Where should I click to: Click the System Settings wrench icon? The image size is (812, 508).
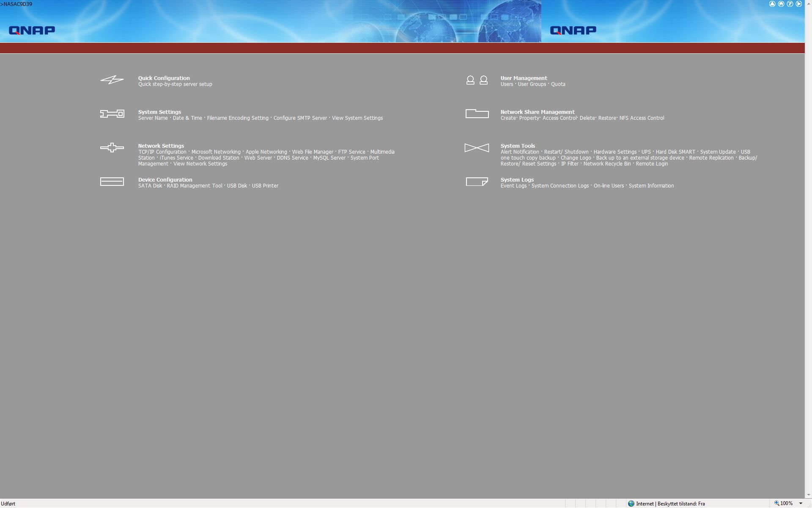pyautogui.click(x=112, y=114)
